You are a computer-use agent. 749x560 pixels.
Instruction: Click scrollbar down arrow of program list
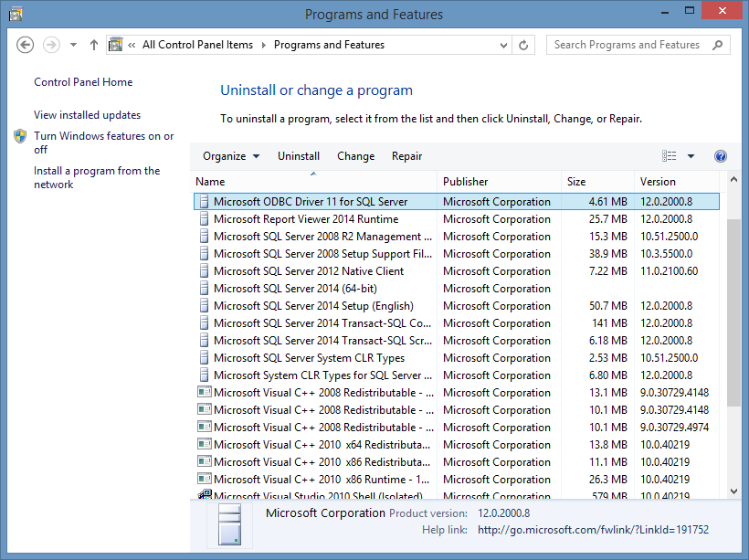(734, 491)
